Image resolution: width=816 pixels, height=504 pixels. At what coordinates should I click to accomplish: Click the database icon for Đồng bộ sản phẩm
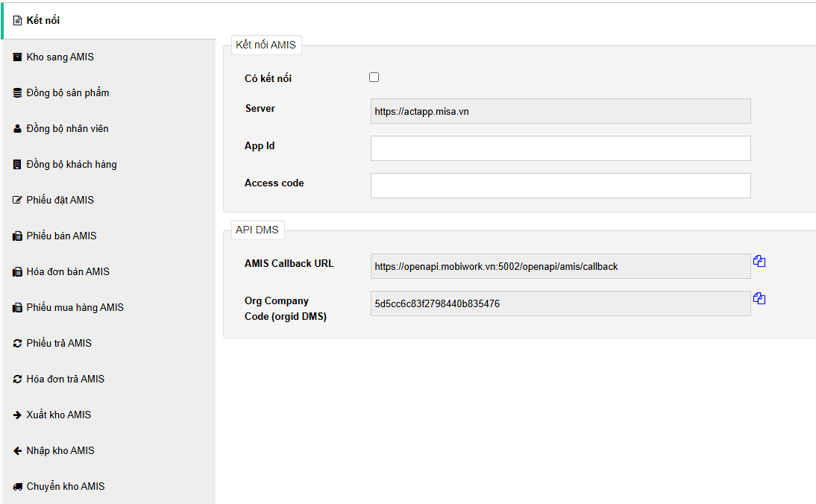pos(17,93)
